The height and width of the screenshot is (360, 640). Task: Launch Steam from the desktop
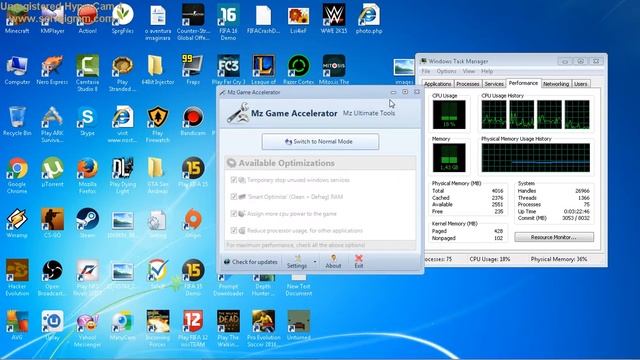point(87,224)
